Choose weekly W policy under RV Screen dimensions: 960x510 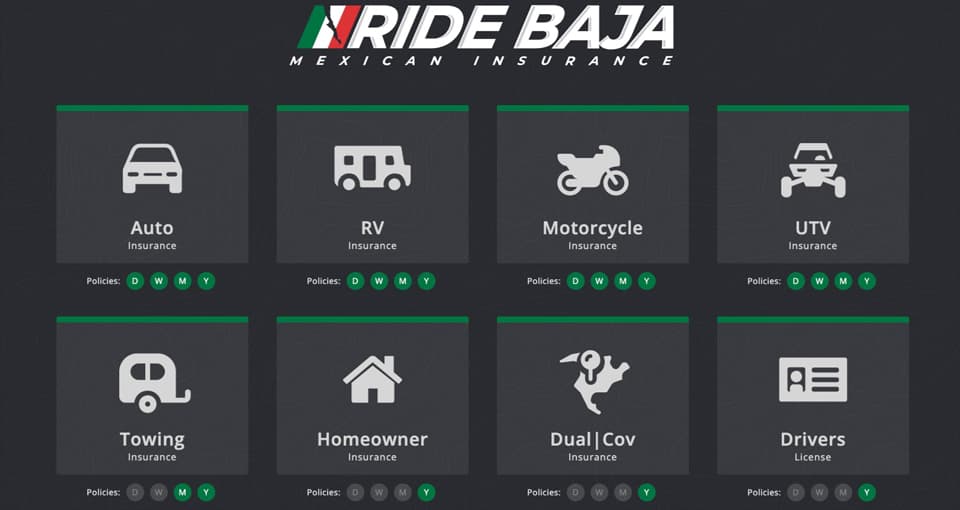point(379,281)
